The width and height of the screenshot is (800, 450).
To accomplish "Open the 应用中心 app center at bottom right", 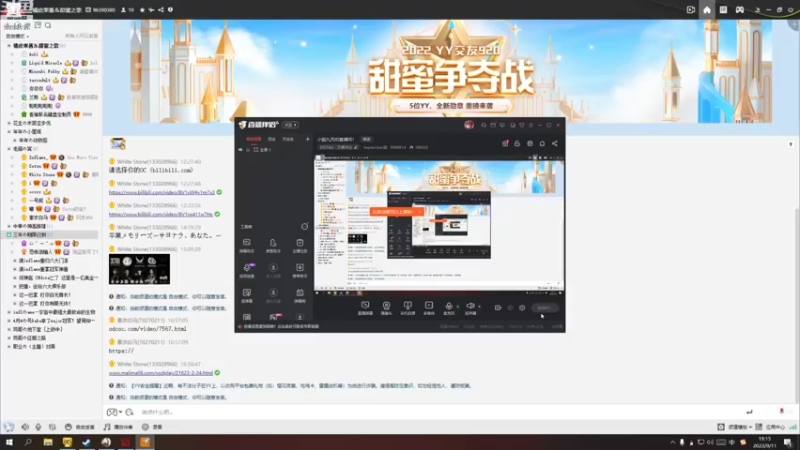I will (770, 427).
